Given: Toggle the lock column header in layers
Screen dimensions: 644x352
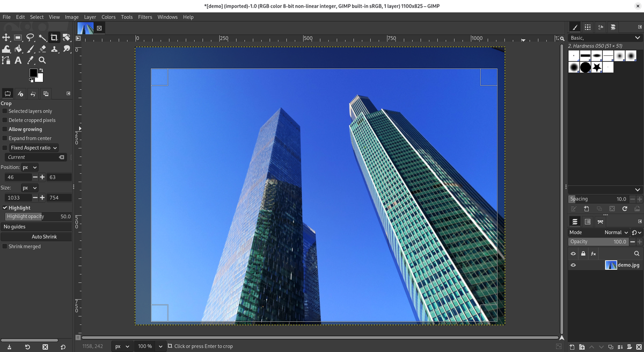Looking at the screenshot, I should 583,254.
